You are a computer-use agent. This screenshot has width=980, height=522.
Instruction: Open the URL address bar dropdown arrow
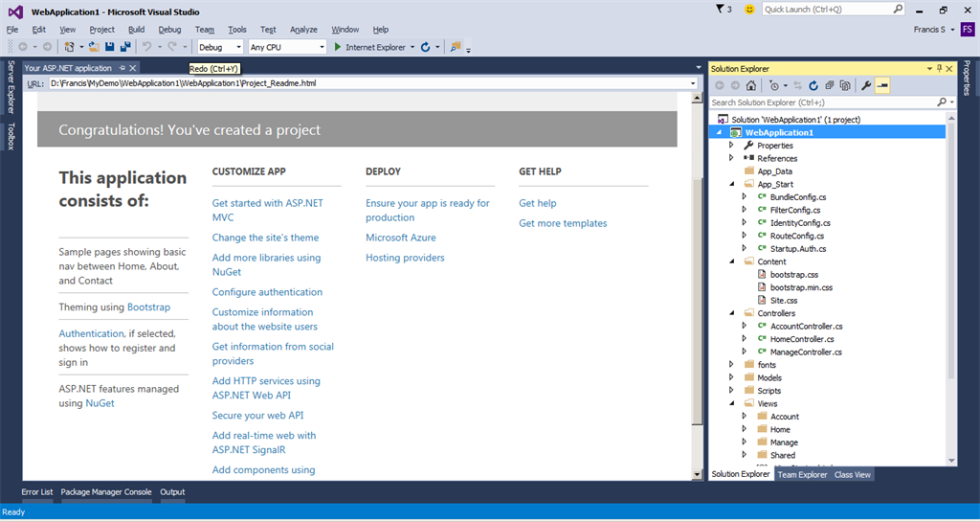click(693, 83)
